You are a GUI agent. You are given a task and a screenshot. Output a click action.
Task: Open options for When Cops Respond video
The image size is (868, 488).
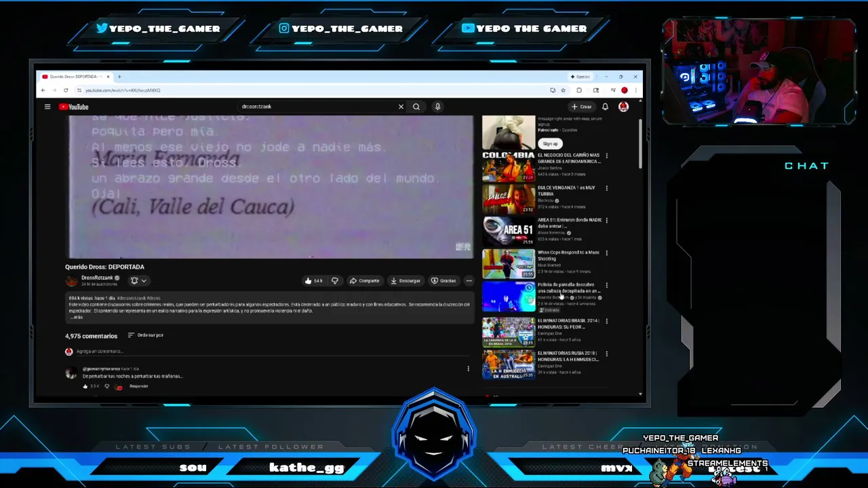(606, 253)
